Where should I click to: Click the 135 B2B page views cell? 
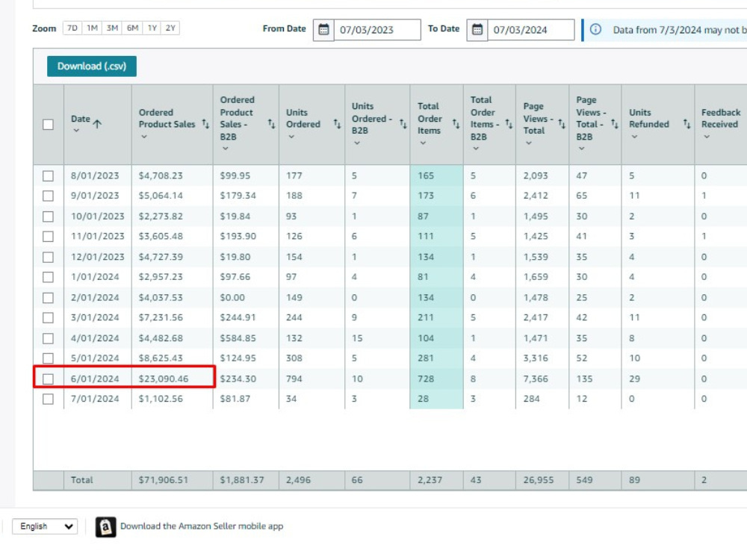tap(584, 379)
